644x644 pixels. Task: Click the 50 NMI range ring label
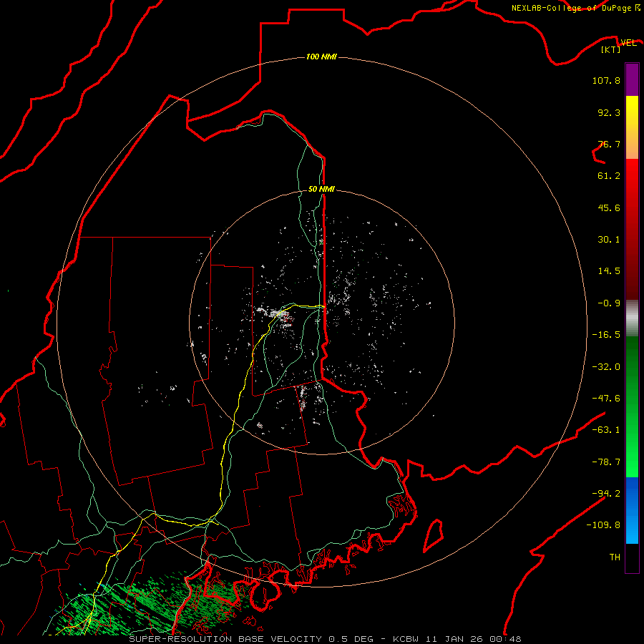[x=321, y=189]
